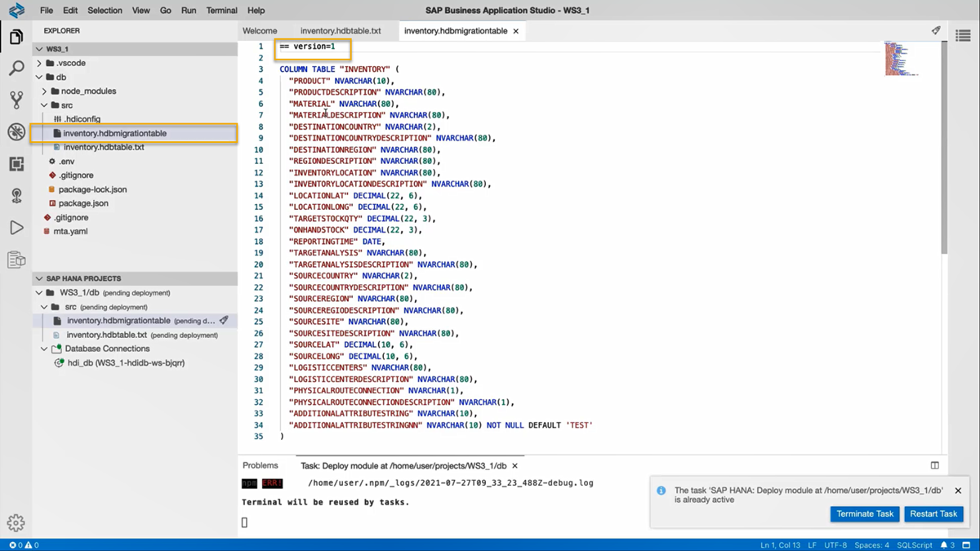
Task: Change UTF-8 encoding in status bar
Action: pos(835,544)
